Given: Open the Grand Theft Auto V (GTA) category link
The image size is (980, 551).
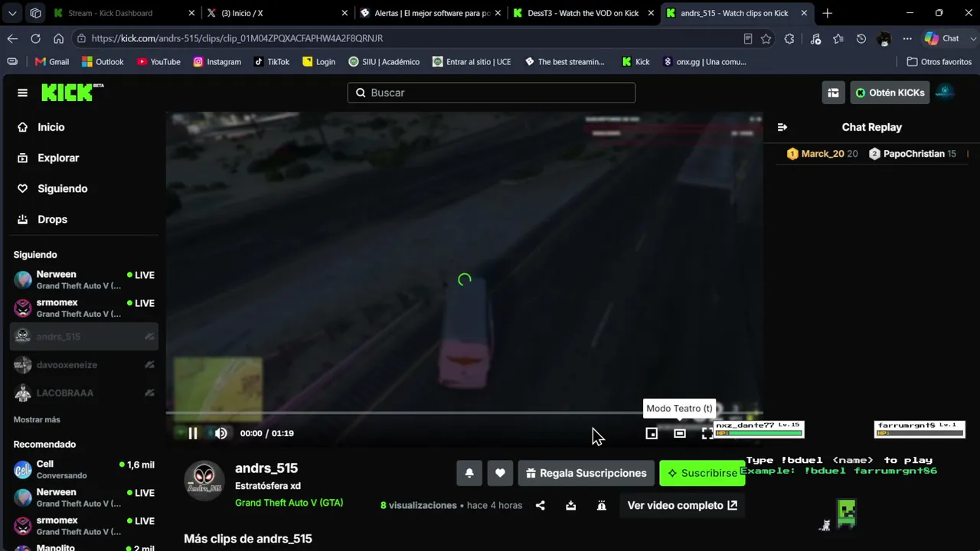Looking at the screenshot, I should click(x=289, y=503).
